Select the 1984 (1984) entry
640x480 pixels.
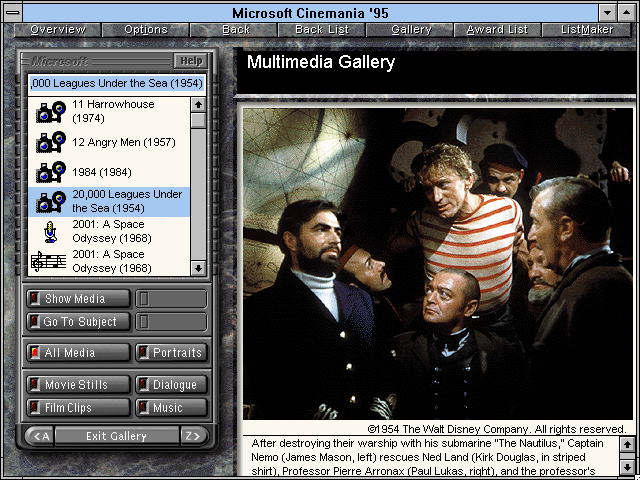(x=109, y=172)
